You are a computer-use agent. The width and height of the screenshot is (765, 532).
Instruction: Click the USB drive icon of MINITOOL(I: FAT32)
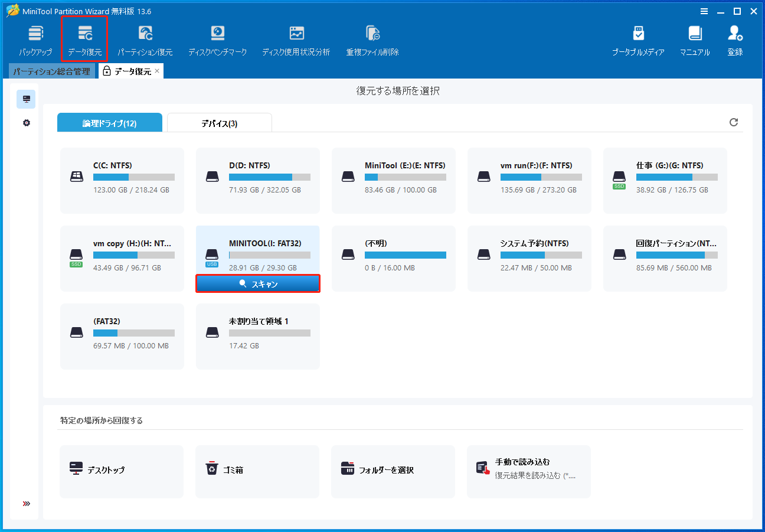pos(212,257)
